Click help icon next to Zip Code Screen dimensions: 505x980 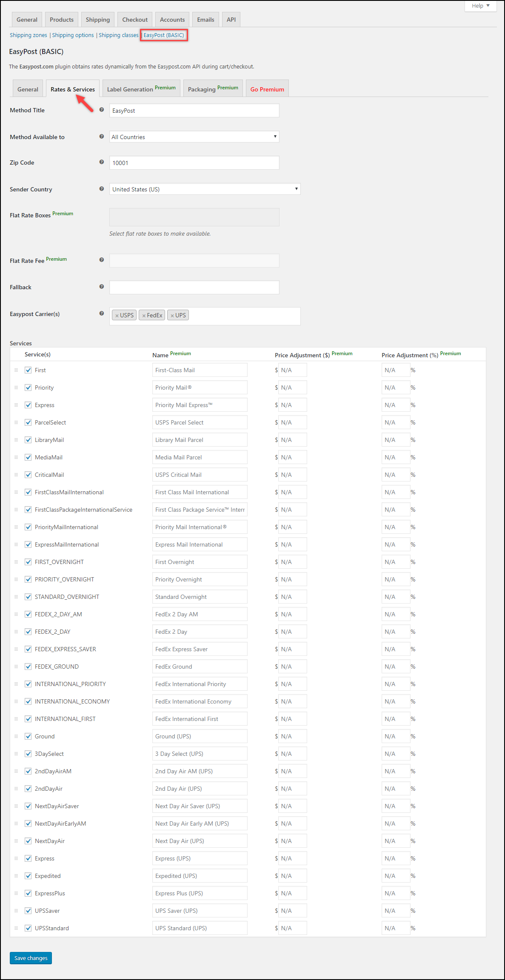point(101,162)
